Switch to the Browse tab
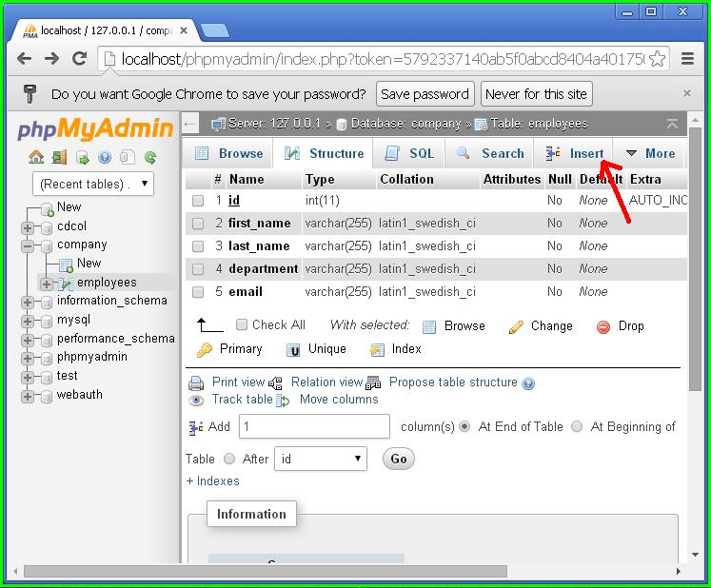The height and width of the screenshot is (588, 711). click(228, 153)
